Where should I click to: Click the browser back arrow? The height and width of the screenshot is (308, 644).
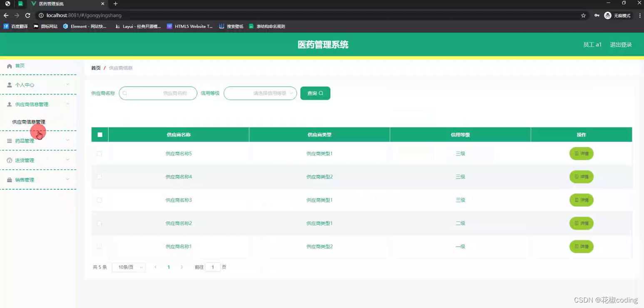[6, 15]
